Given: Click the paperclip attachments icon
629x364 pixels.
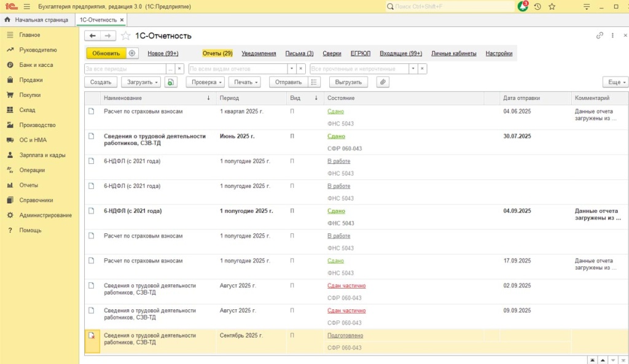Looking at the screenshot, I should point(383,82).
